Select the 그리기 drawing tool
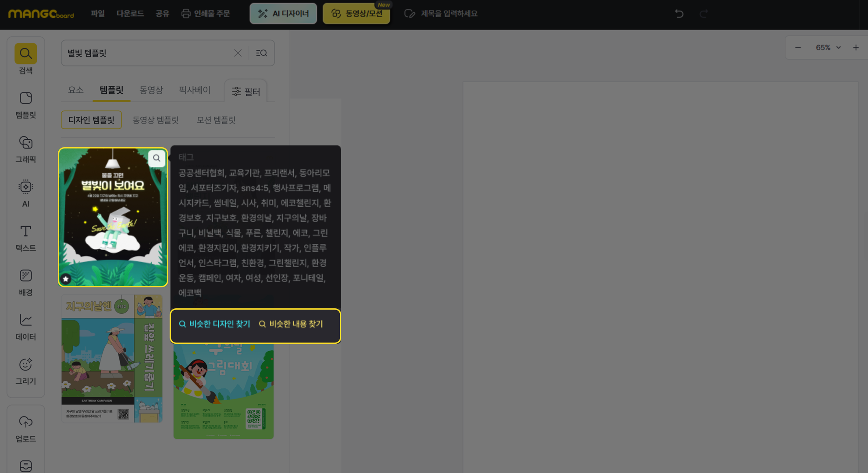The width and height of the screenshot is (868, 473). point(25,371)
